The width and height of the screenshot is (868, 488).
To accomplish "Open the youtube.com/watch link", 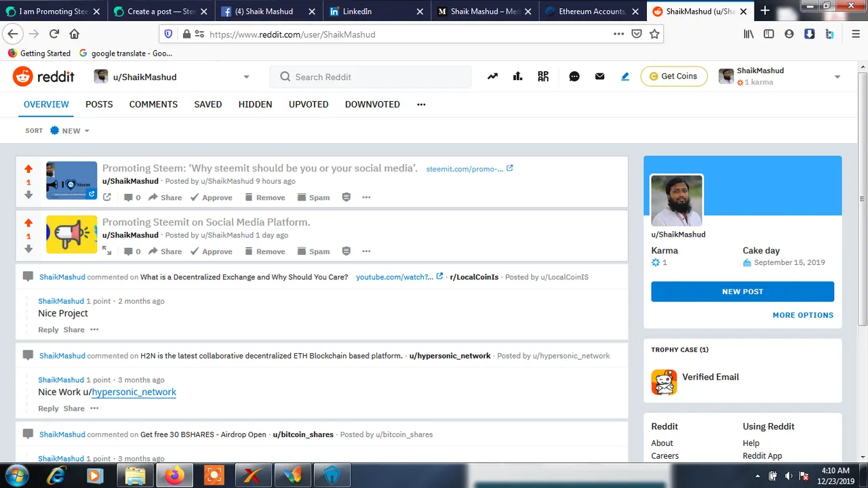I will [399, 277].
